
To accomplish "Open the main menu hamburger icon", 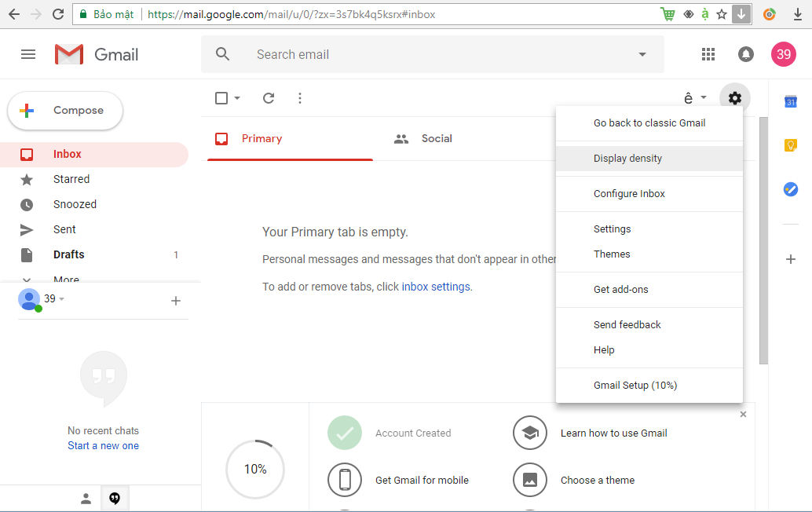I will click(x=28, y=54).
